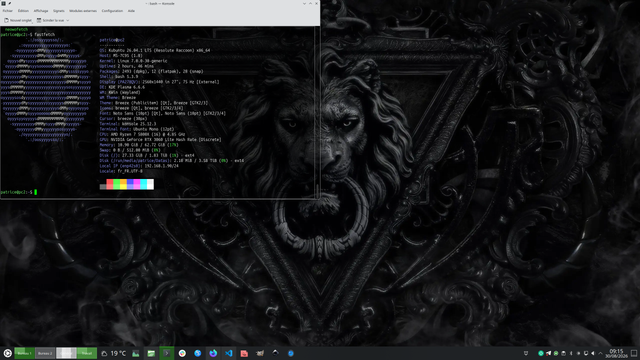
Task: Click the Konsole window menu icon in title bar
Action: pos(3,3)
